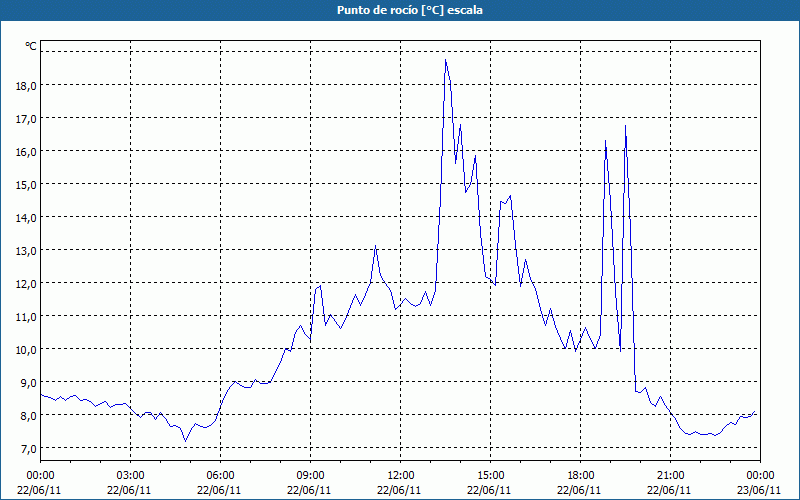
Task: Click the chart title 'Punto de rocío [°C] escala'
Action: (x=410, y=10)
